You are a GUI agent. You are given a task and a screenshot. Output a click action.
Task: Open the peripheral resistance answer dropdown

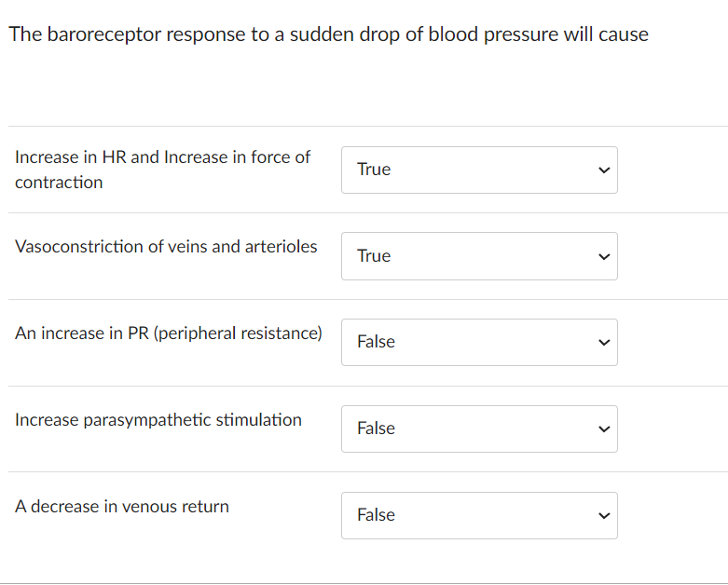479,342
